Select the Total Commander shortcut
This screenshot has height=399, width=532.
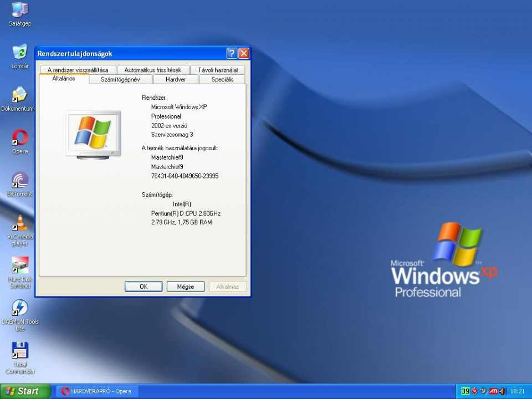(x=20, y=359)
